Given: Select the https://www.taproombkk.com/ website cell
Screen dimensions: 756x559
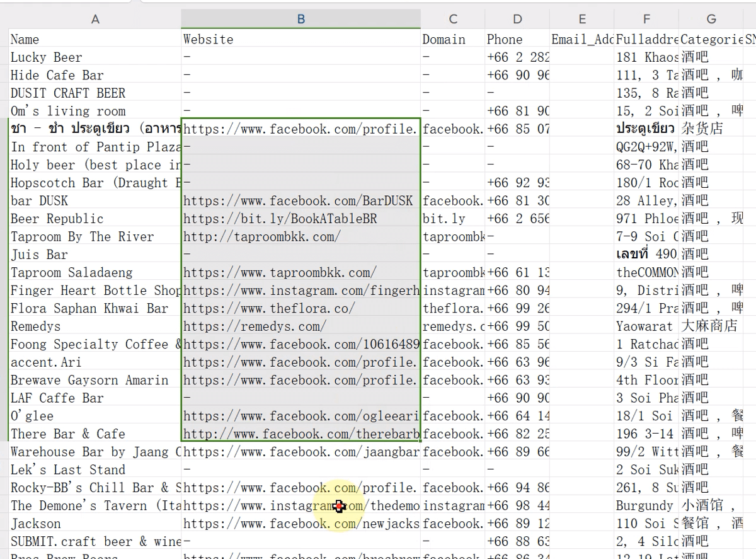Looking at the screenshot, I should [301, 273].
